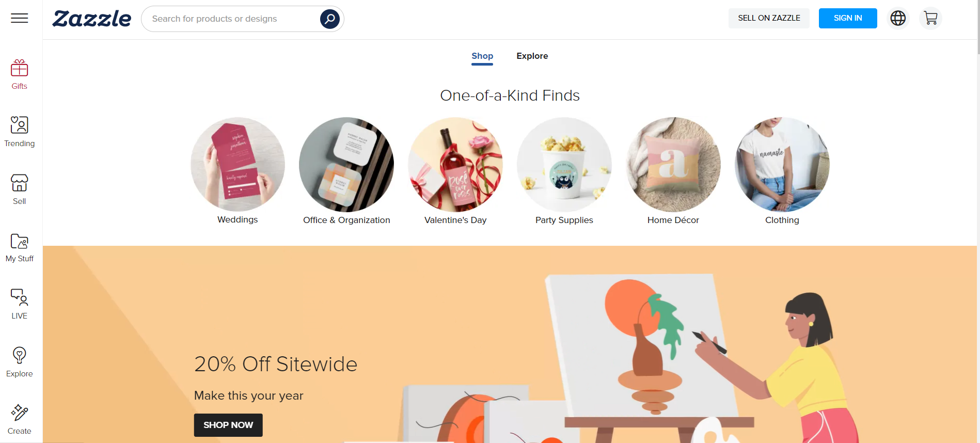Click the SELL ON ZAZZLE button
Viewport: 980px width, 443px height.
(x=769, y=18)
